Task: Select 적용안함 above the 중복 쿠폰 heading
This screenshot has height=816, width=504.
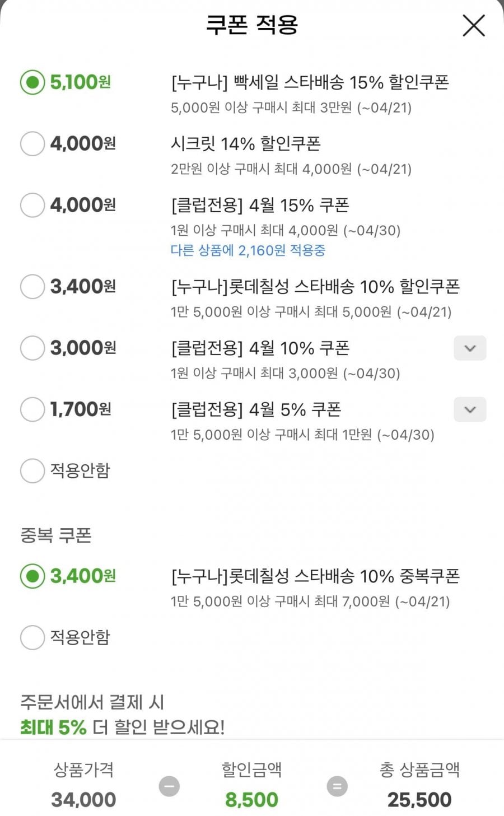Action: [32, 470]
